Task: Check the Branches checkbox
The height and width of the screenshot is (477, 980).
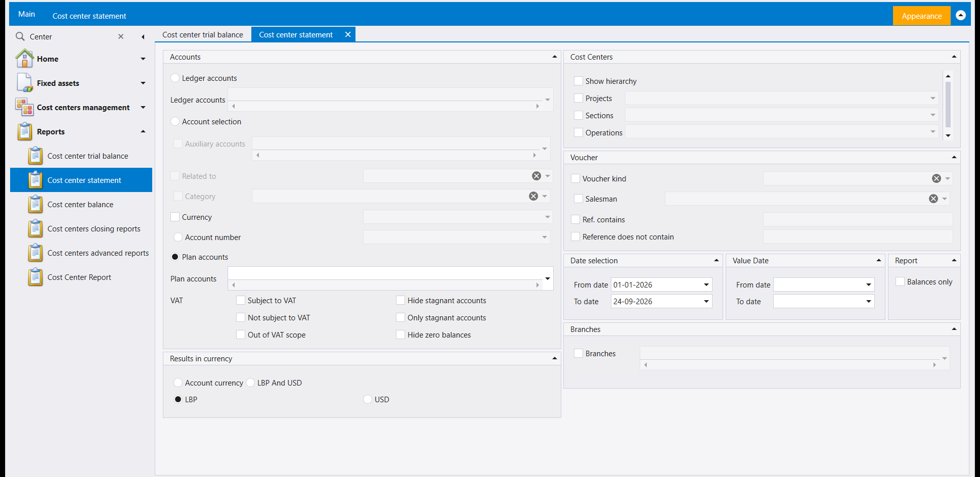Action: [x=578, y=353]
